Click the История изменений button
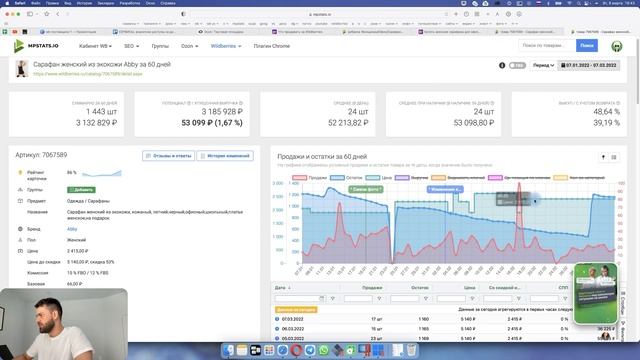 (x=225, y=156)
